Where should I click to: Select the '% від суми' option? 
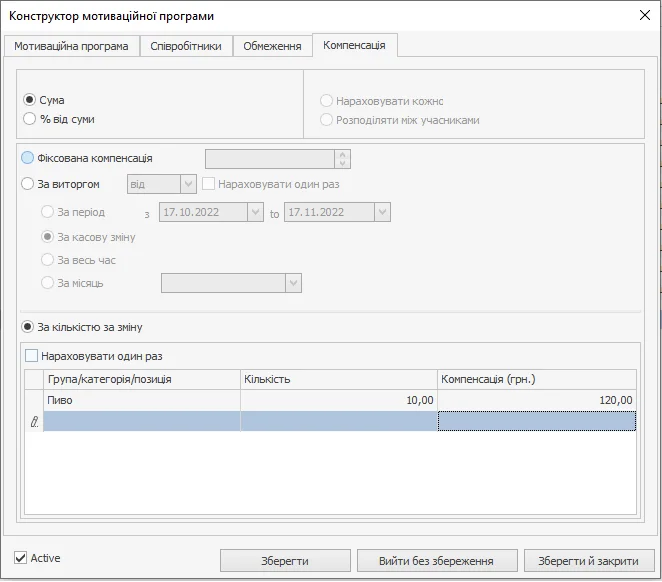click(x=29, y=119)
